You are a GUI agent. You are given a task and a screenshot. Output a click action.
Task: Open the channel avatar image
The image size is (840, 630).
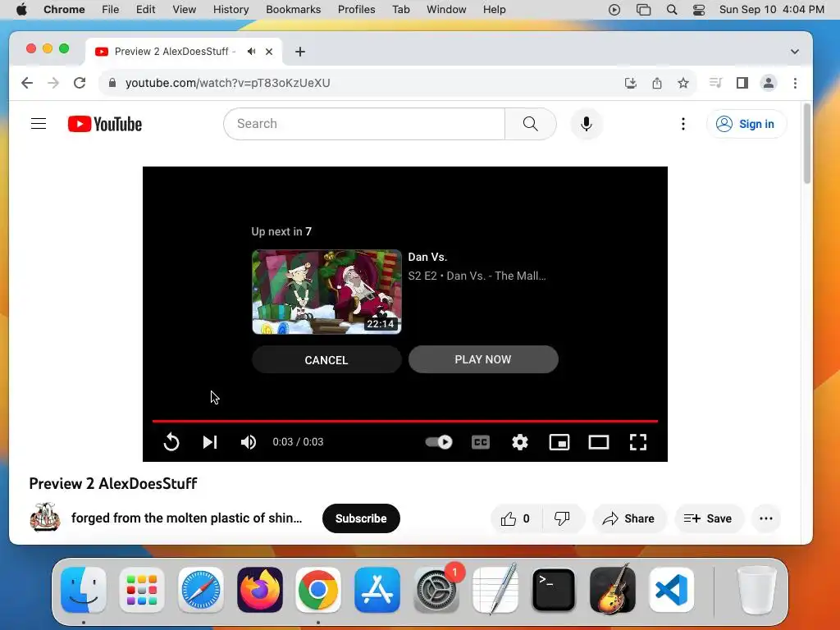click(x=45, y=518)
